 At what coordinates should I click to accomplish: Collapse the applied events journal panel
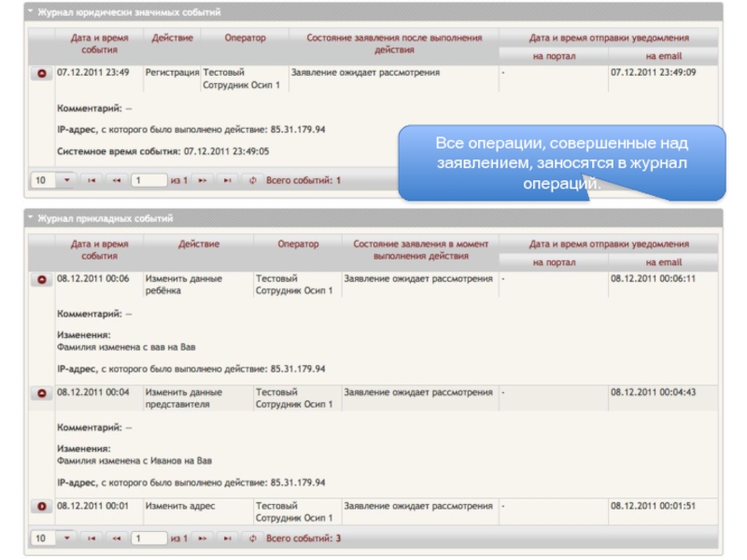click(31, 219)
